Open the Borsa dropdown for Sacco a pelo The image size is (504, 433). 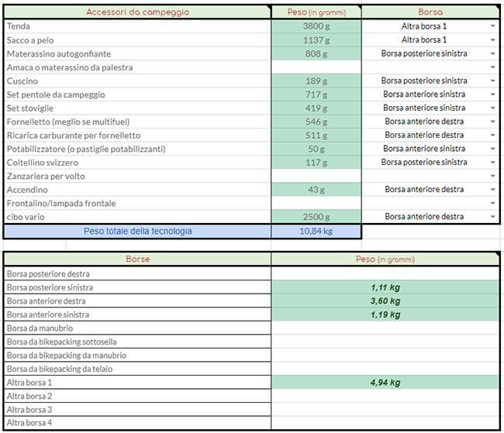(x=492, y=40)
